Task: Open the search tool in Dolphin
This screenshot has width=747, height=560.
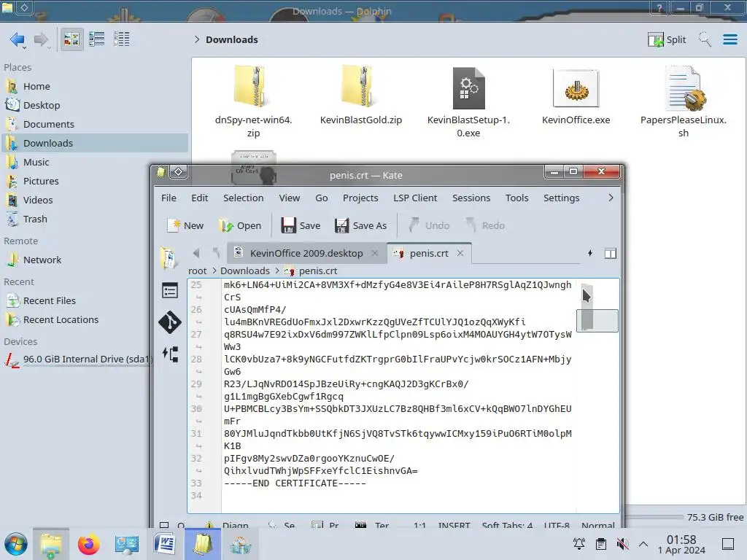Action: (705, 39)
